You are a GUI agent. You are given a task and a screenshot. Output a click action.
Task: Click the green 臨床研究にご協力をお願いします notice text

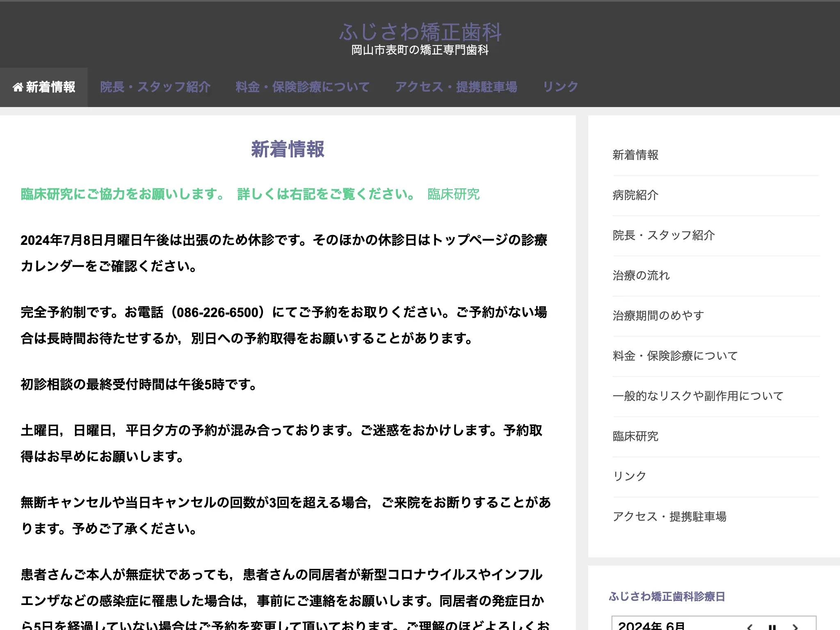tap(122, 194)
